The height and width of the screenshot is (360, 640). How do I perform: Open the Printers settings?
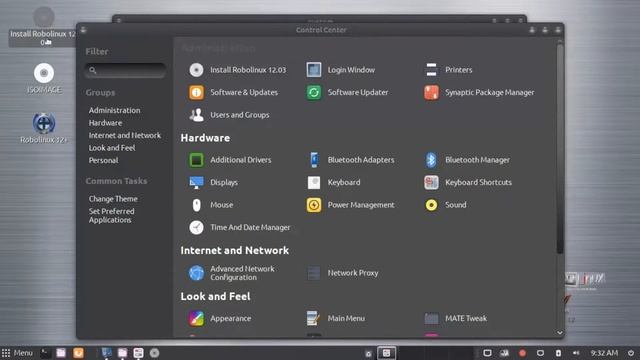448,70
